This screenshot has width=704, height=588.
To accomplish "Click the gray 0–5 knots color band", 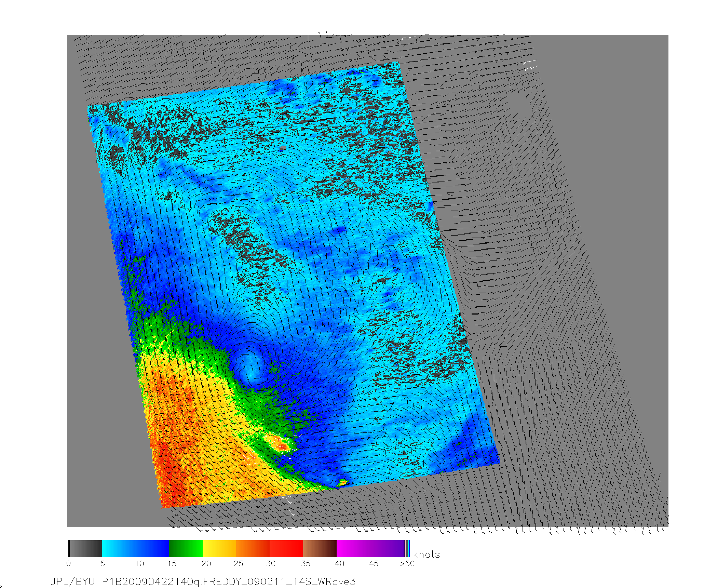I will point(85,549).
